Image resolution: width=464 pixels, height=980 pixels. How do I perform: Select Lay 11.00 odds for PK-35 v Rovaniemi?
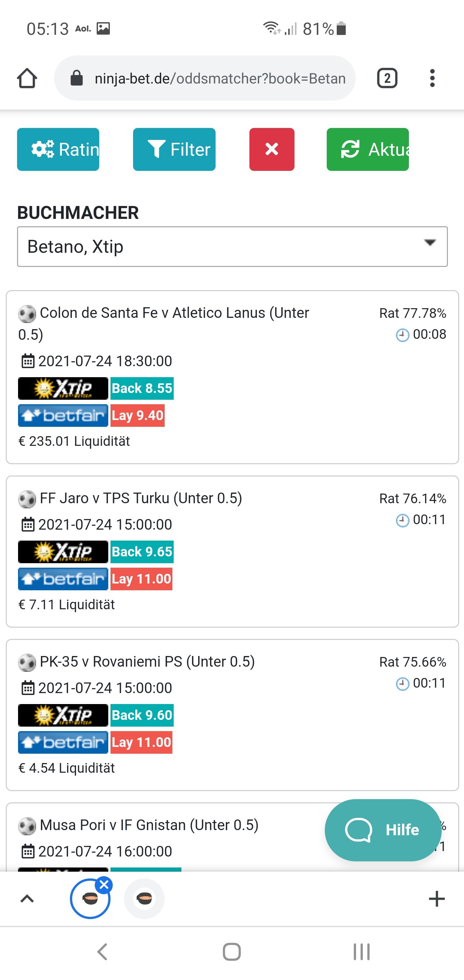(x=141, y=742)
